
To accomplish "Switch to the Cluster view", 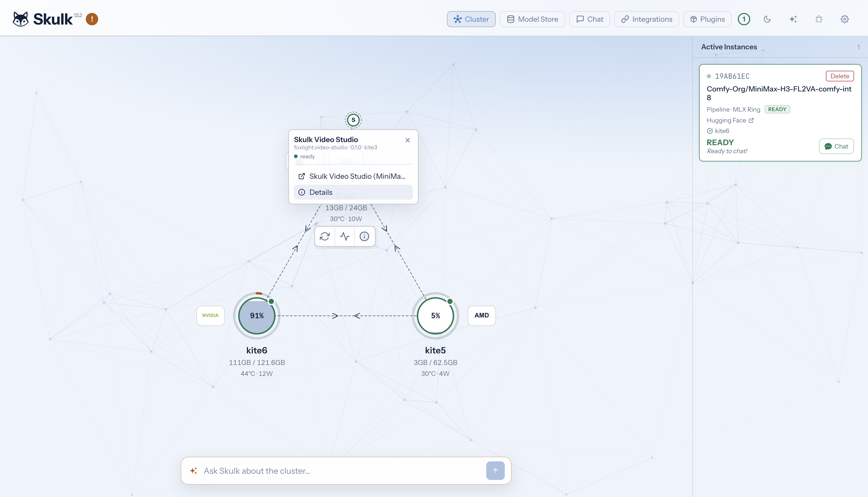I will [x=471, y=19].
